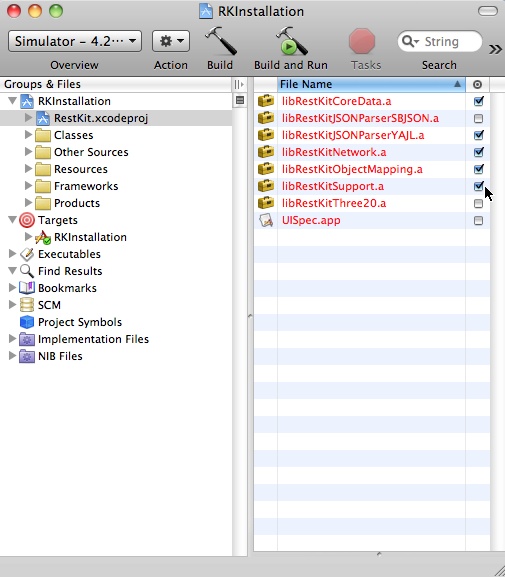Click the detail view toggle below splitter button
Image resolution: width=505 pixels, height=577 pixels.
click(240, 100)
